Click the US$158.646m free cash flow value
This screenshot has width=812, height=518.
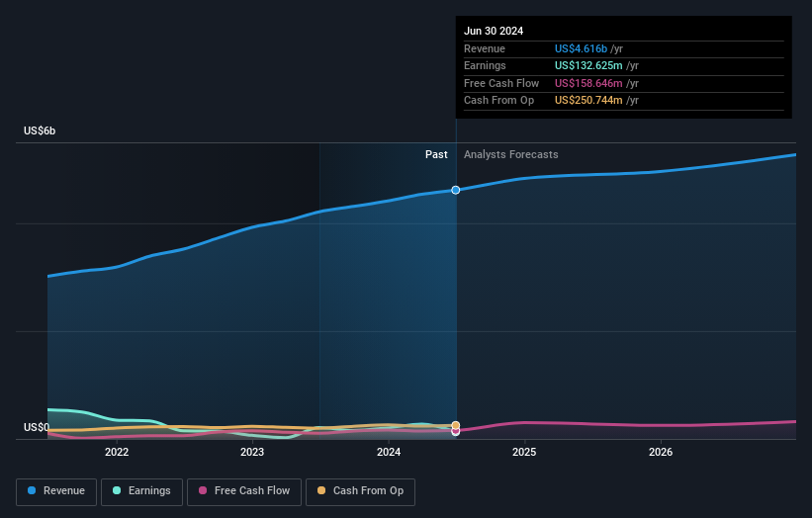click(x=588, y=83)
